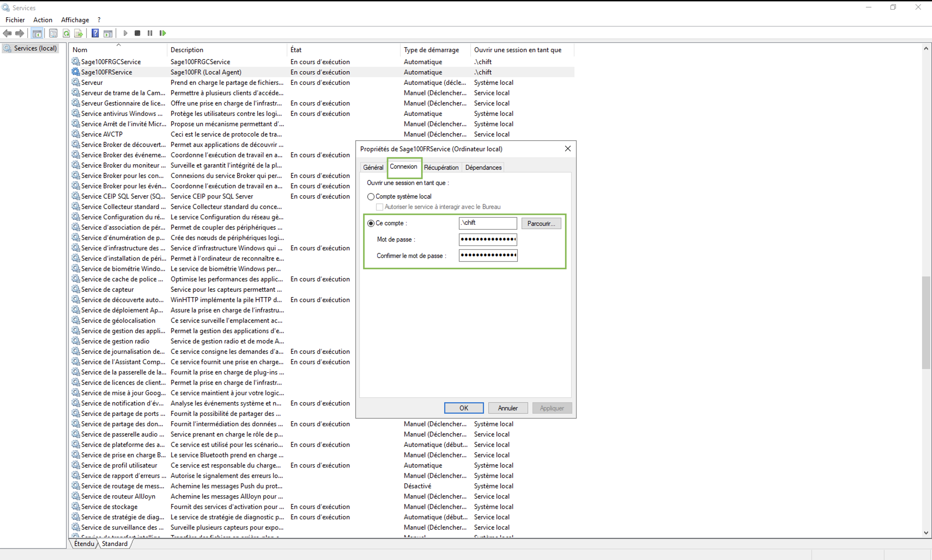Viewport: 932px width, 560px height.
Task: Switch to the Récupération tab
Action: [x=441, y=168]
